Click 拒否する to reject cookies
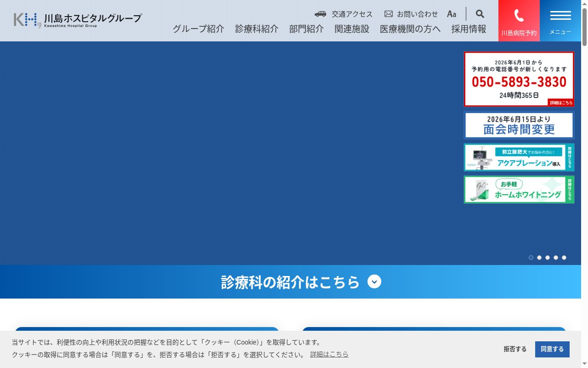 515,349
